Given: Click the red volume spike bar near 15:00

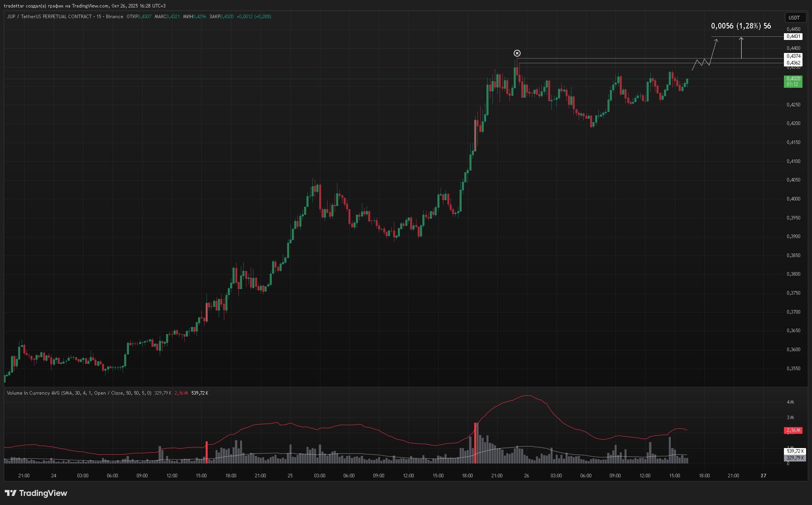Looking at the screenshot, I should 206,452.
